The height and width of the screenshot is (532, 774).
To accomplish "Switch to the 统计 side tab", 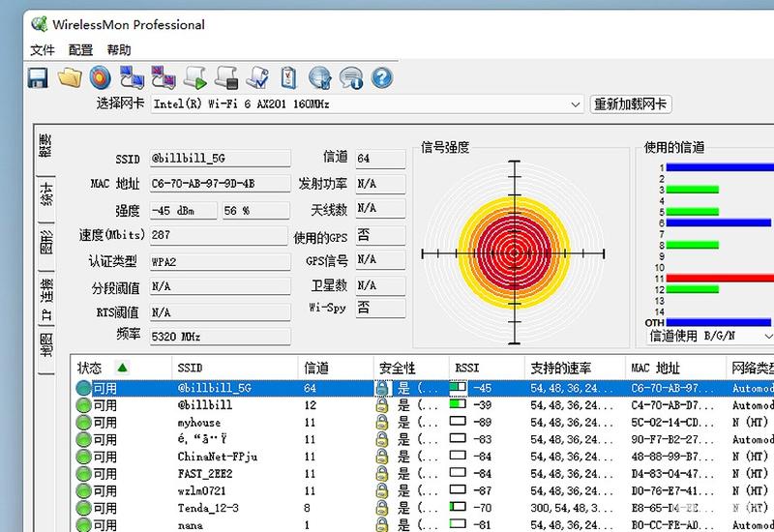I will click(x=45, y=194).
